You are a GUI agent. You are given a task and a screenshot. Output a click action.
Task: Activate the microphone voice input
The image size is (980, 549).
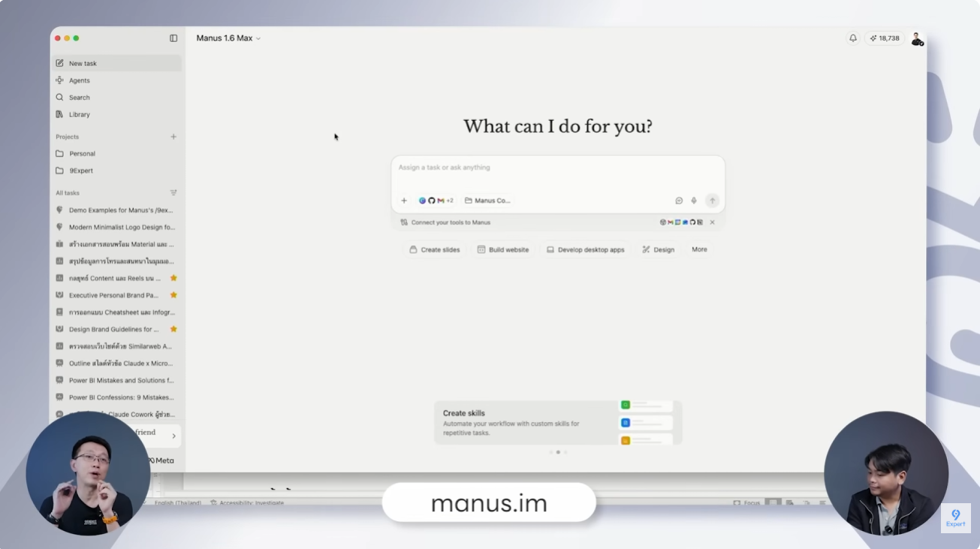tap(694, 201)
